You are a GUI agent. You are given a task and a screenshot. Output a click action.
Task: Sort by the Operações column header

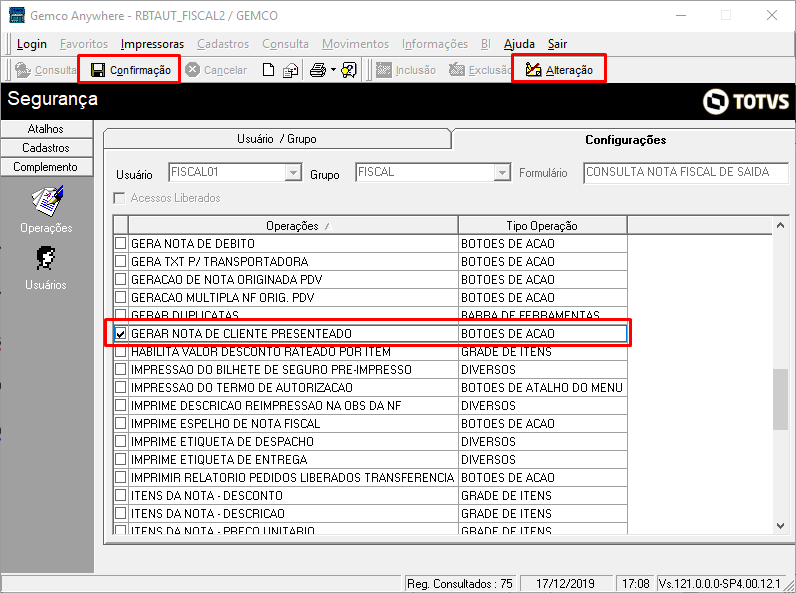click(293, 225)
